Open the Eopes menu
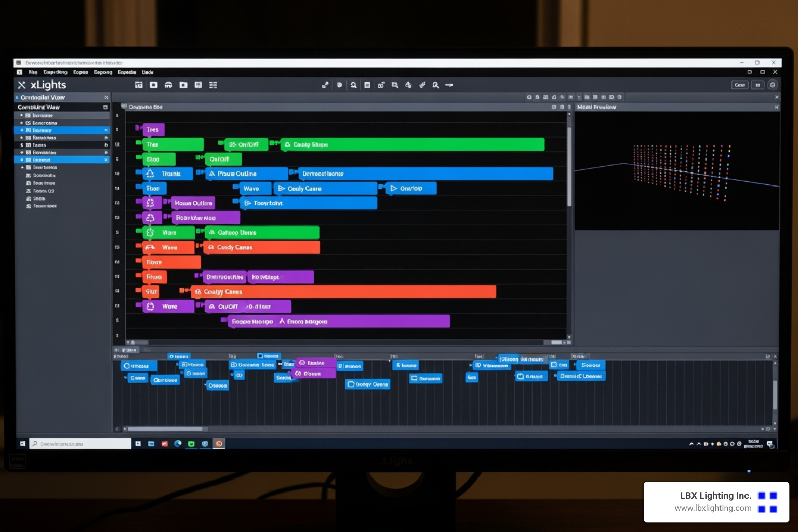The image size is (798, 532). pos(81,72)
